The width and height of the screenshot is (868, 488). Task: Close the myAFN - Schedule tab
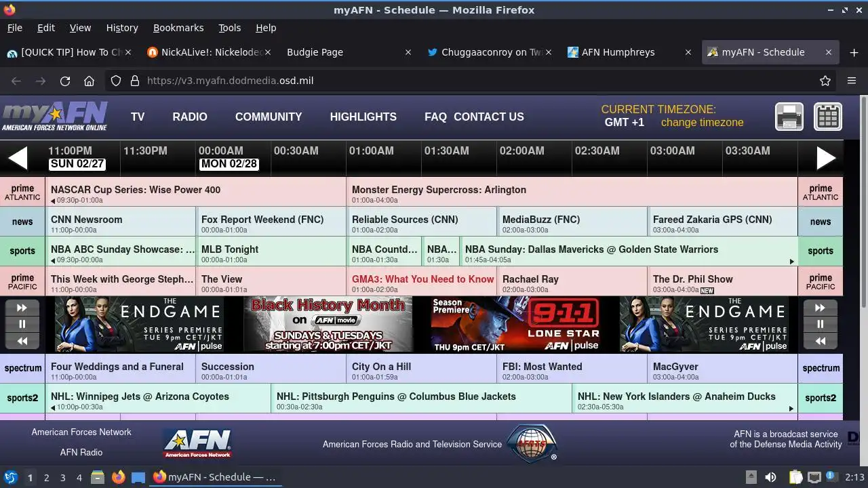coord(828,52)
